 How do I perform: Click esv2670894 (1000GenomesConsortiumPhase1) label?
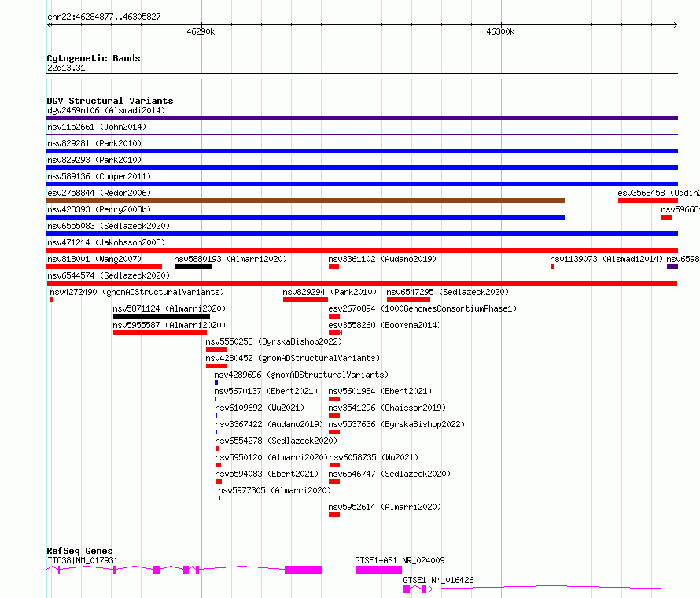pos(422,308)
